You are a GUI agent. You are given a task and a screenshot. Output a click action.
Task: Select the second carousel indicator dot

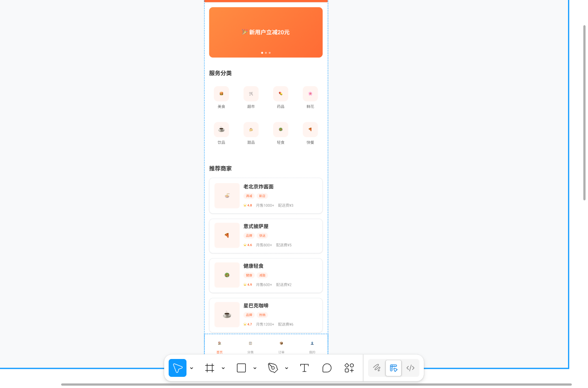tap(266, 53)
